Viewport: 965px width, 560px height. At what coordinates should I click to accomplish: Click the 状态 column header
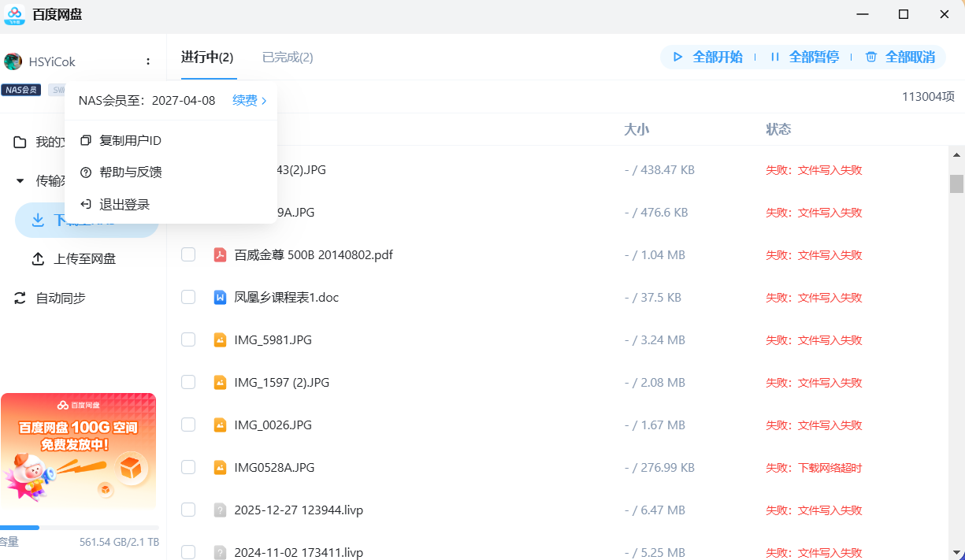tap(778, 129)
